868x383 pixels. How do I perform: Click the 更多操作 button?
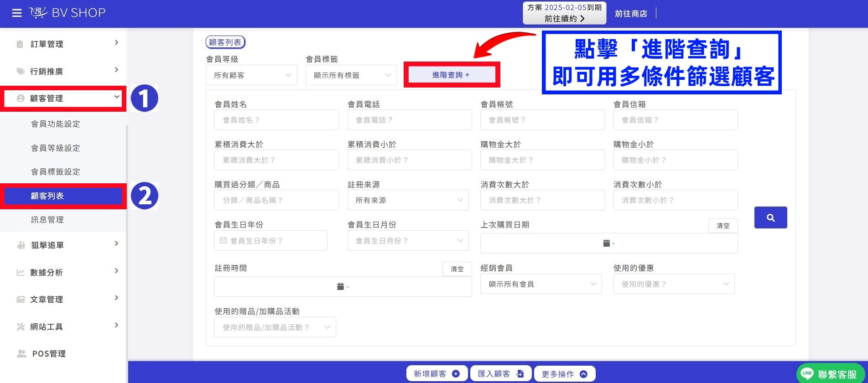click(565, 374)
